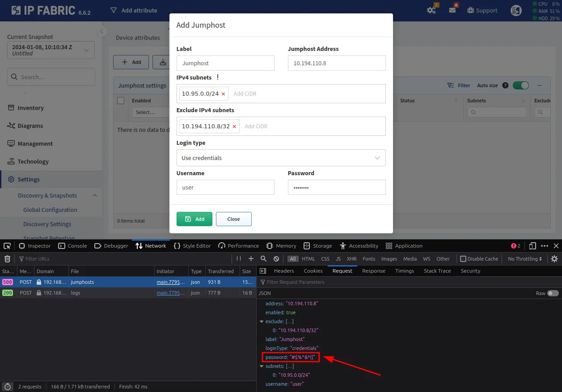The image size is (562, 392).
Task: Click the notifications mail icon in header
Action: [x=452, y=10]
